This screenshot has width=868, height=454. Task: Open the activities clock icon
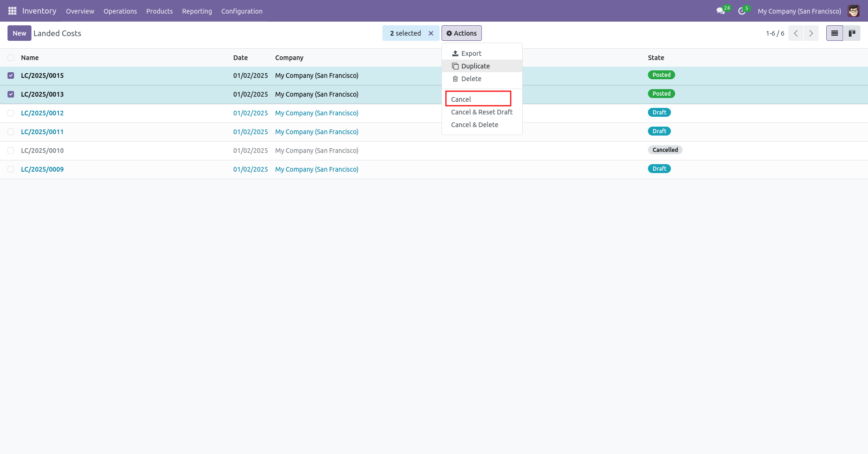(742, 11)
